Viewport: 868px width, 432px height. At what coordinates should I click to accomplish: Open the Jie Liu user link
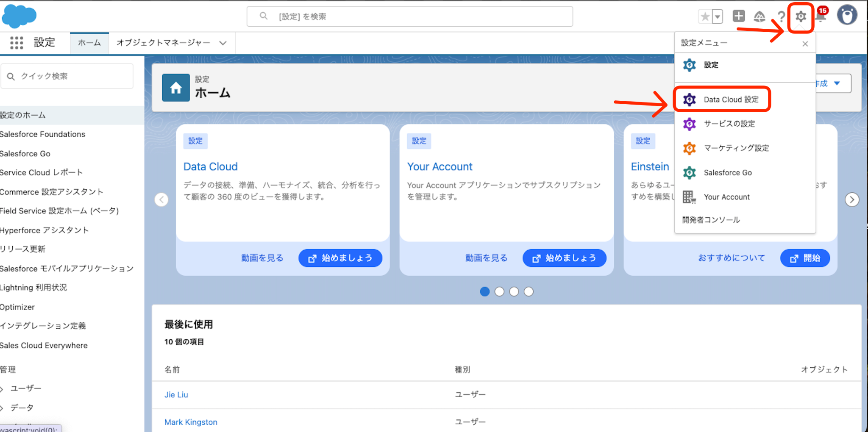pyautogui.click(x=176, y=394)
